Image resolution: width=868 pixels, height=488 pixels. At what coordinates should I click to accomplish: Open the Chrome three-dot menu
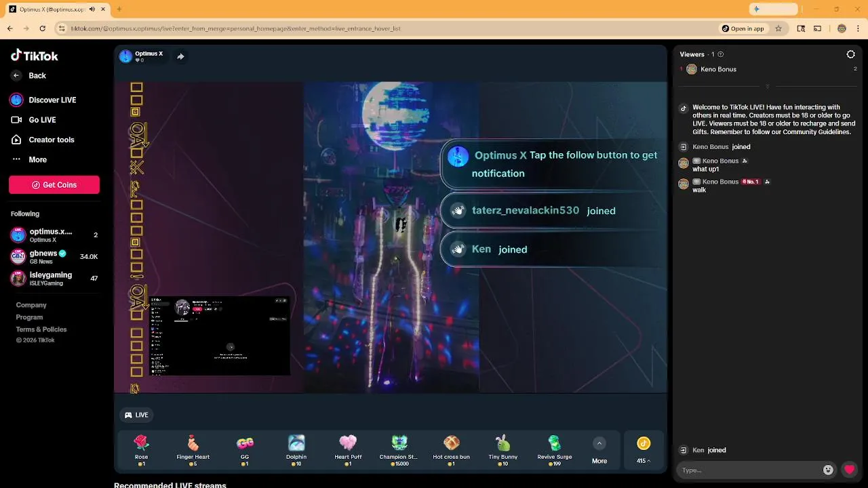tap(858, 28)
